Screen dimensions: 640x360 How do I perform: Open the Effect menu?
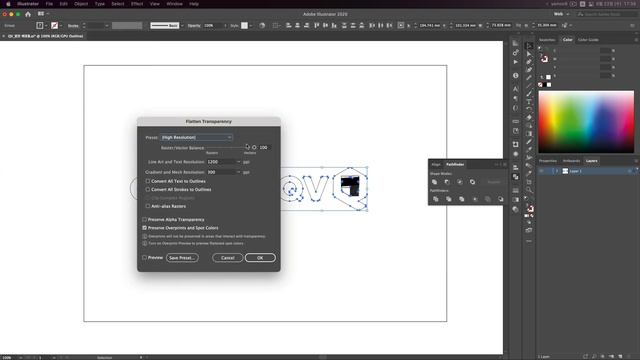(x=137, y=4)
